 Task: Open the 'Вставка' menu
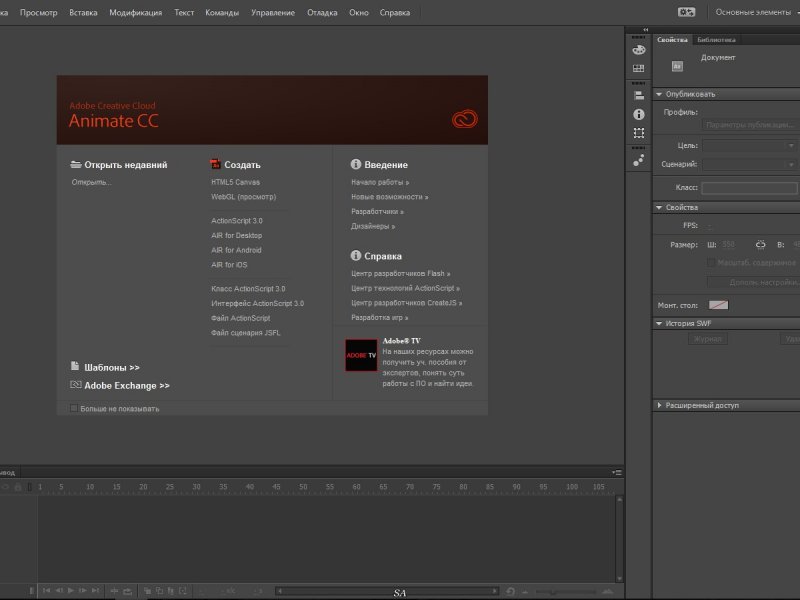pos(83,13)
